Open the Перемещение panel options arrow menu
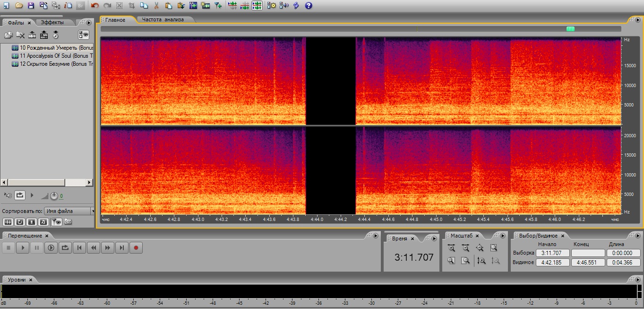 click(x=376, y=236)
